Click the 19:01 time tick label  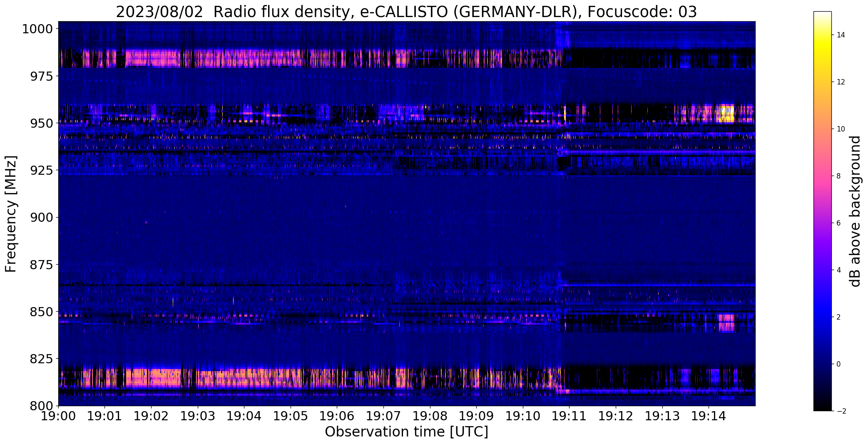click(x=104, y=416)
